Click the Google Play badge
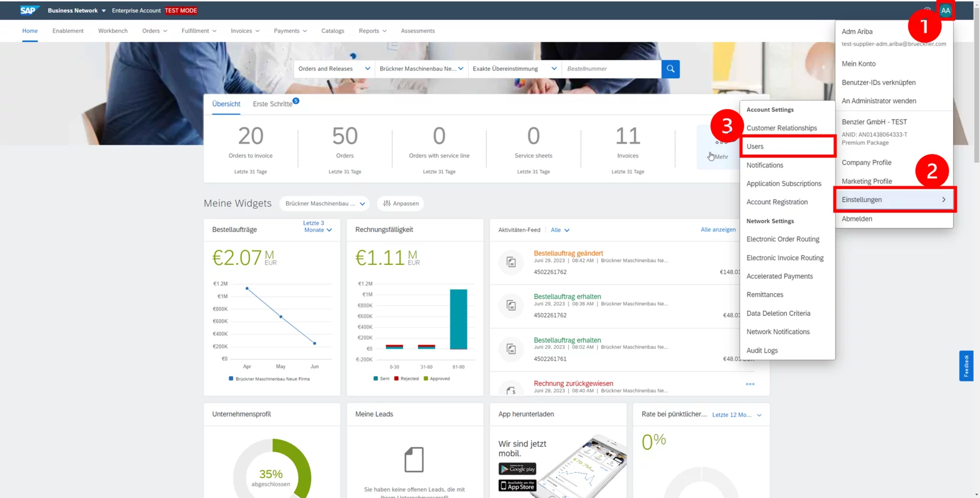Viewport: 980px width, 498px height. pos(517,469)
